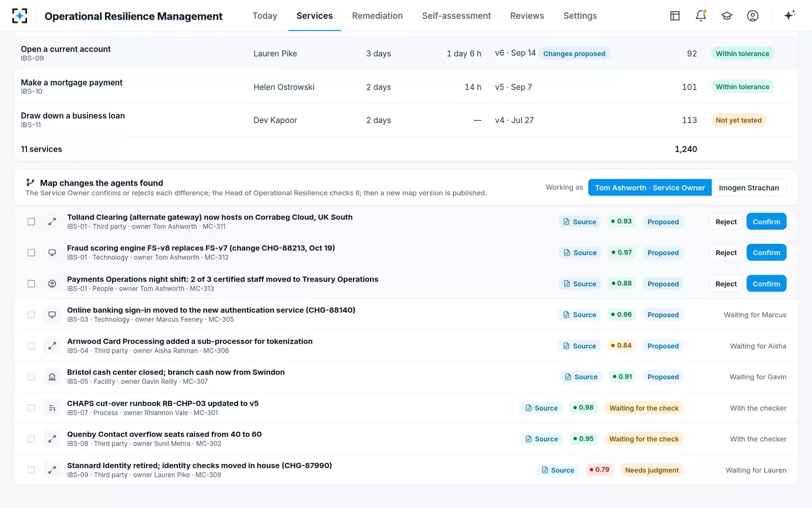Open the Self-assessment tab
Screen dimensions: 812x508
pos(456,16)
